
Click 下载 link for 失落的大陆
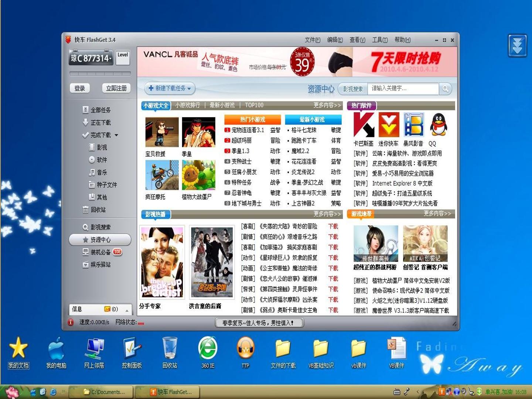[333, 226]
